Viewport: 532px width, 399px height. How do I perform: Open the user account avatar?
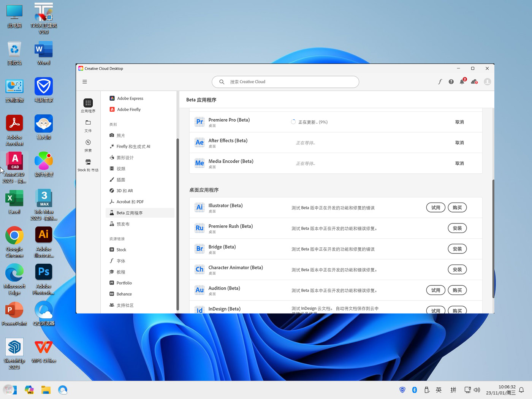click(488, 82)
